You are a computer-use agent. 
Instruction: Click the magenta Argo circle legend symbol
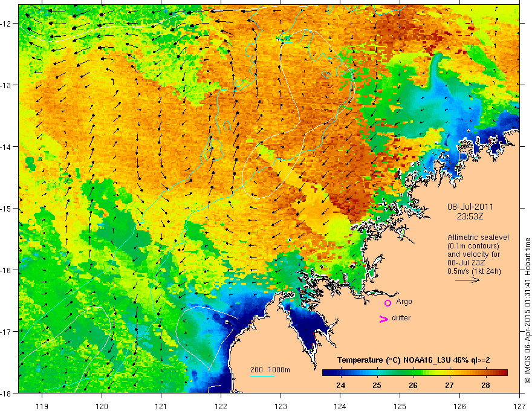click(388, 303)
